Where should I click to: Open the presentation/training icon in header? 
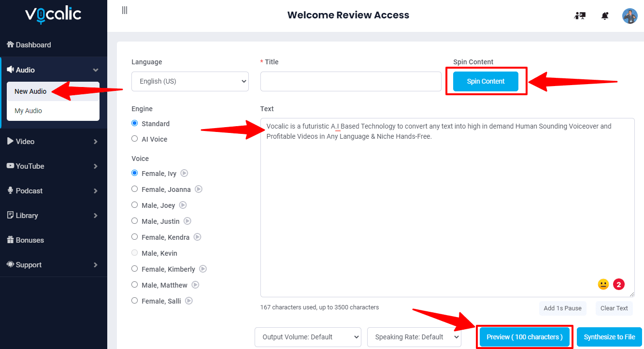580,15
